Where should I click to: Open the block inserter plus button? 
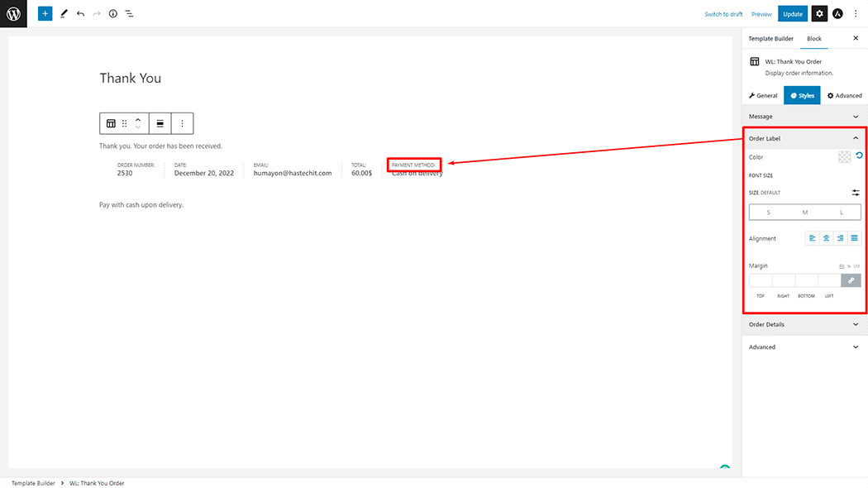[45, 14]
